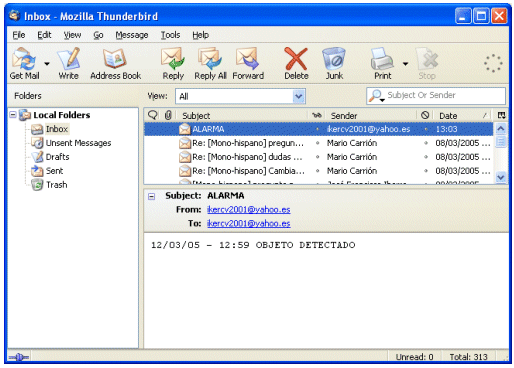Viewport: 514px width, 368px height.
Task: Open the View menu
Action: 72,35
